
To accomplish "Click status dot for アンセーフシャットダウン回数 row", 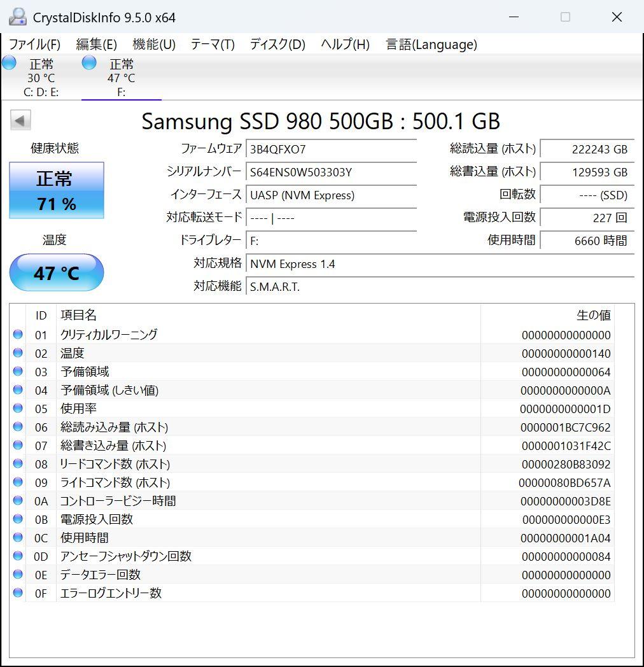I will [18, 556].
